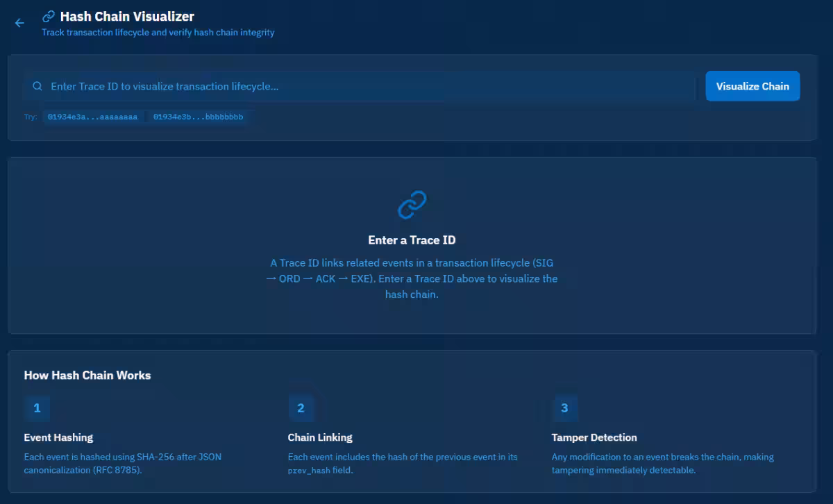Click the magnifying glass search icon

37,87
